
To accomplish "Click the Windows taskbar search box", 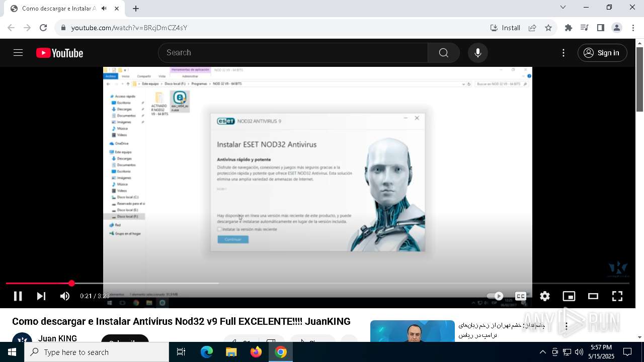I will pos(97,352).
